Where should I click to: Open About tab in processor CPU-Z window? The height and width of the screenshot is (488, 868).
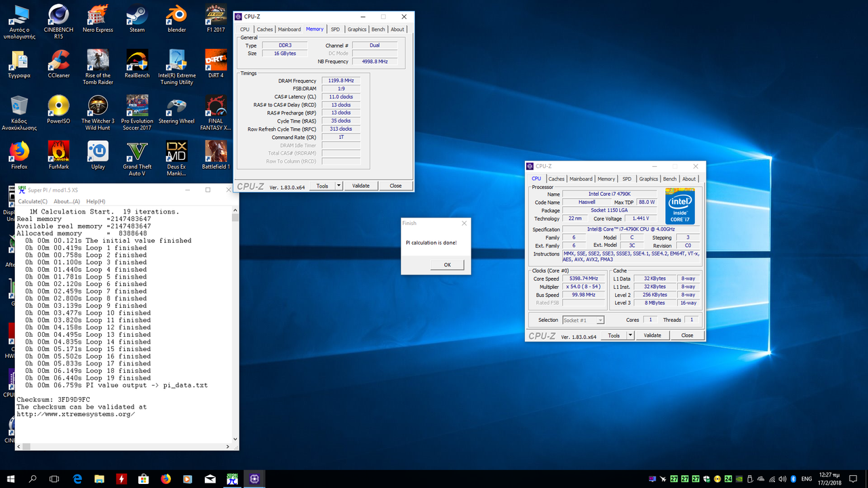(x=689, y=179)
